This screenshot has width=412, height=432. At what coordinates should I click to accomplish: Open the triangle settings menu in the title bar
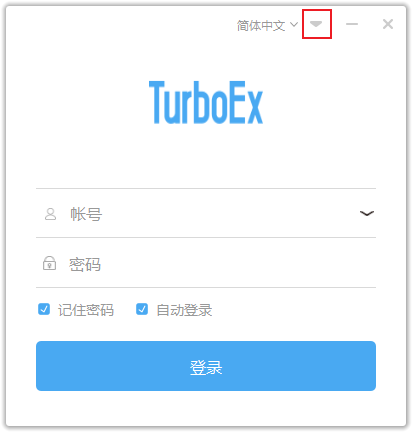316,24
